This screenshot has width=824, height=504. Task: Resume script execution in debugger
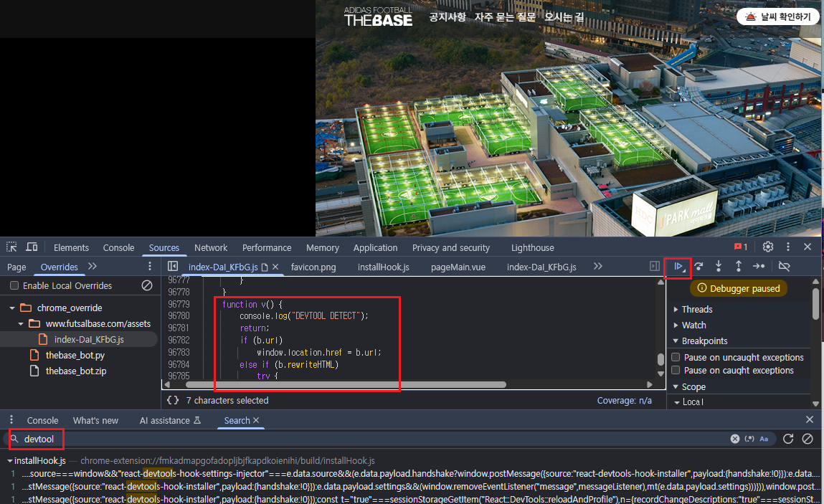coord(678,267)
